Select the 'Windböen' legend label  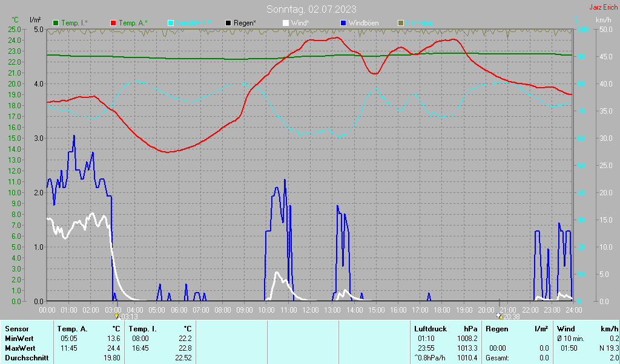pyautogui.click(x=364, y=23)
